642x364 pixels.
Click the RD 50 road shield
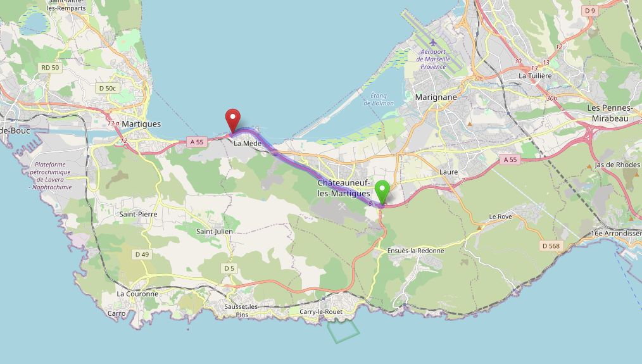[x=51, y=68]
